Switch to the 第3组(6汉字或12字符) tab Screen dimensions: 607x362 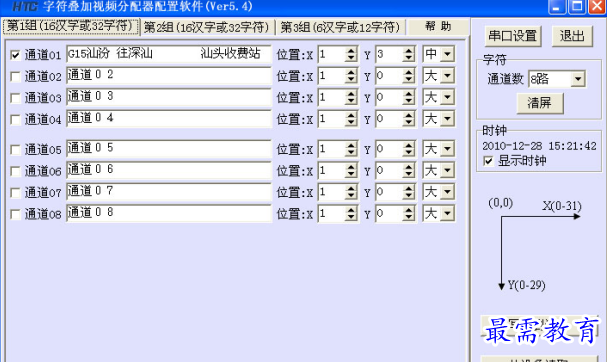[340, 27]
